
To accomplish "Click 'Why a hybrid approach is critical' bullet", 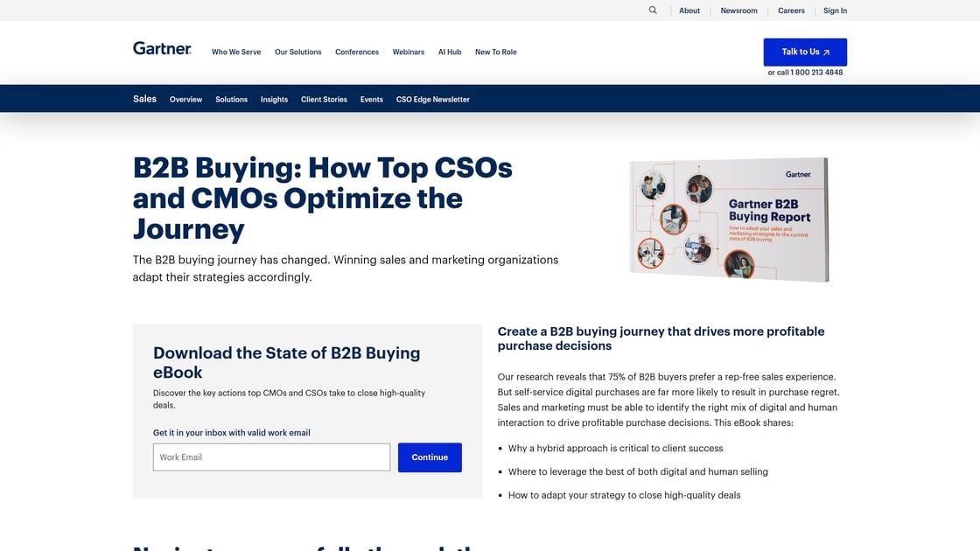I will tap(615, 448).
